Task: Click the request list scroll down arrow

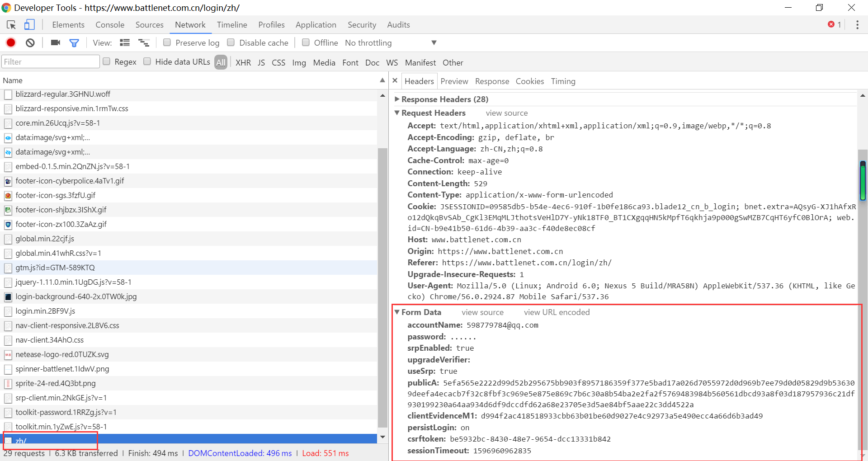Action: (382, 437)
